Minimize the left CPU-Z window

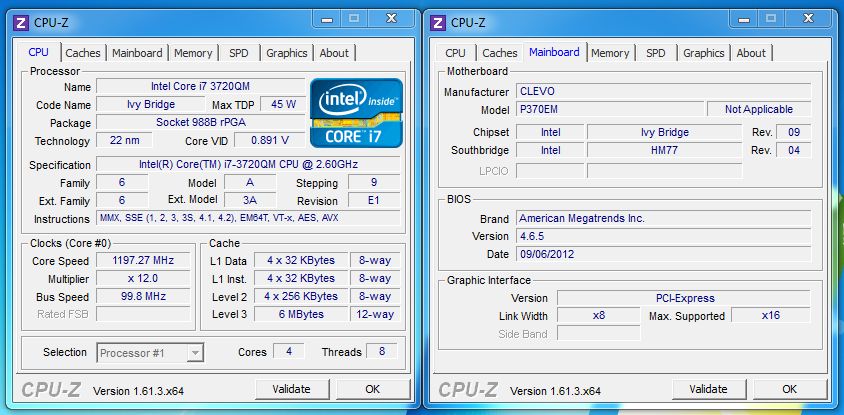(327, 19)
